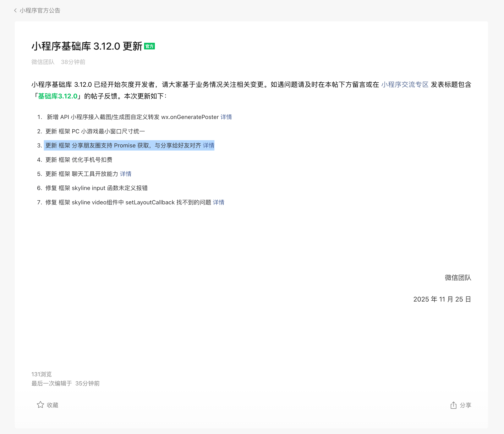Click list item about PC 小游戏最小窗口尺寸

[x=95, y=131]
